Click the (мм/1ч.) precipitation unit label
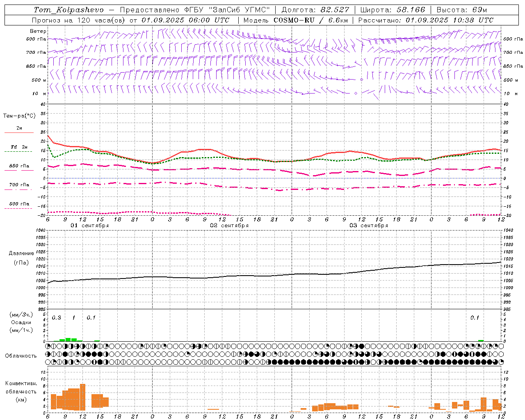 tap(21, 330)
